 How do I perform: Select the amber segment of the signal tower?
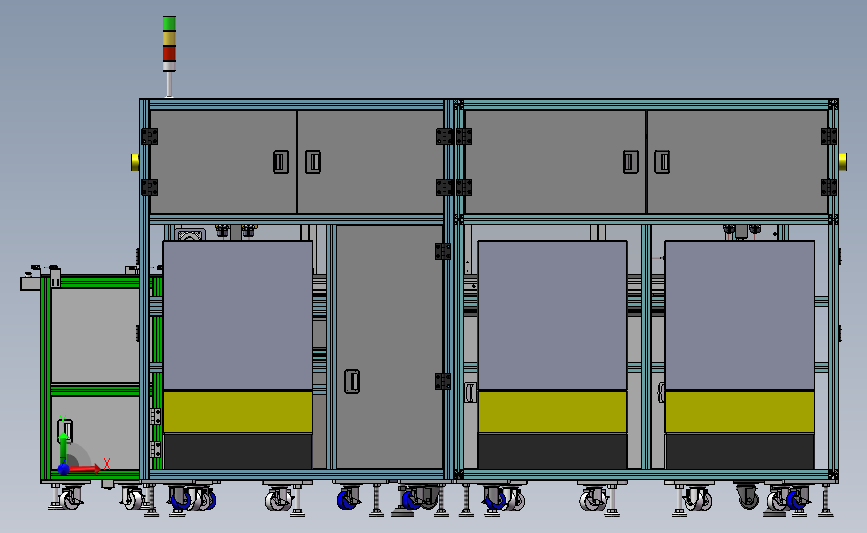[x=169, y=39]
